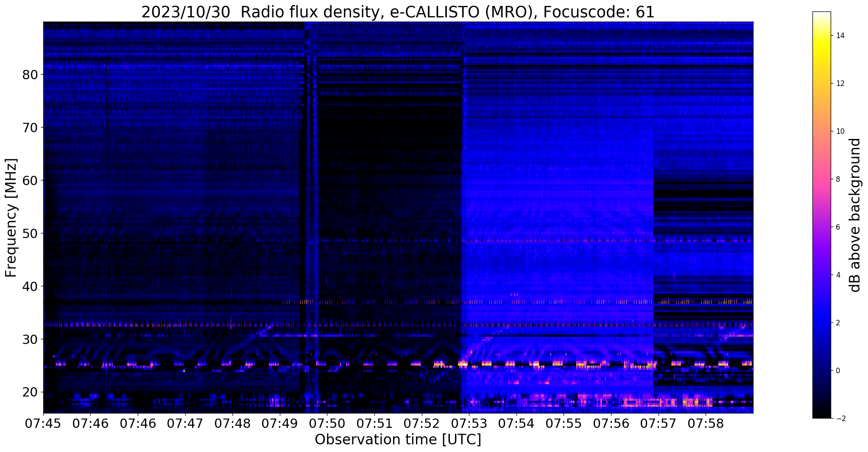The height and width of the screenshot is (452, 868).
Task: Click the 07:45 time tick label
Action: click(x=43, y=424)
